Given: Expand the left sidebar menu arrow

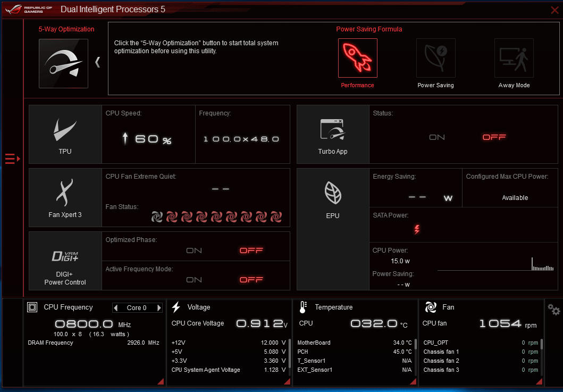Looking at the screenshot, I should tap(12, 159).
